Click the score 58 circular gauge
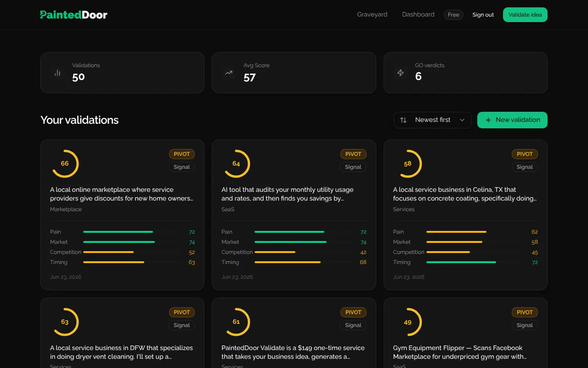The image size is (588, 368). pos(407,163)
